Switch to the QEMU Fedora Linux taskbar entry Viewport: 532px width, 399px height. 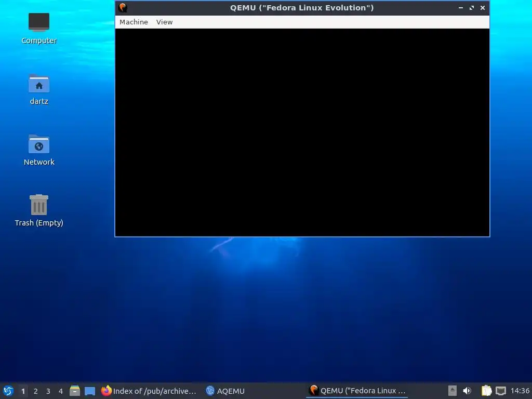pos(357,391)
